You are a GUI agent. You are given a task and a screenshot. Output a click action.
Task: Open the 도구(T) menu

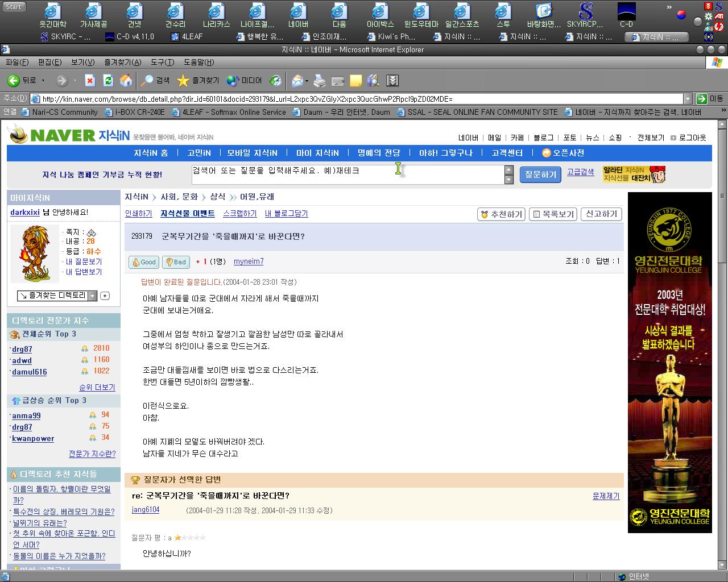pyautogui.click(x=163, y=62)
